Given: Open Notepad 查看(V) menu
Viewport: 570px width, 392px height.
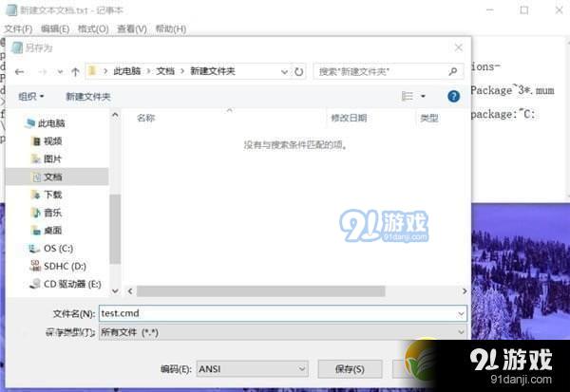Looking at the screenshot, I should click(x=132, y=28).
